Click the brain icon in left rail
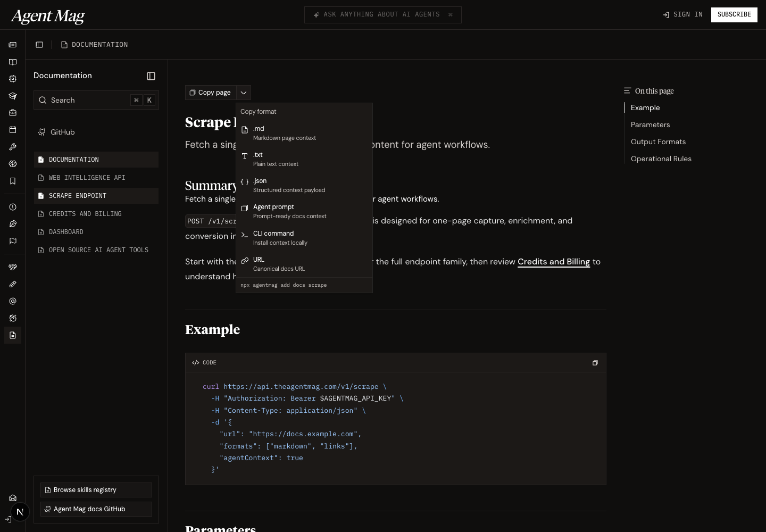Viewport: 766px width, 532px height. [x=13, y=164]
